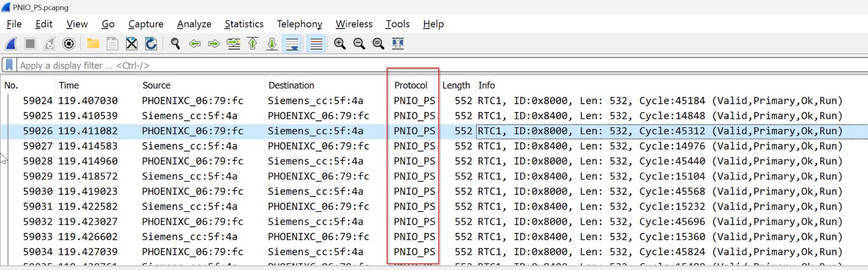Click time 119.426602 in packet 59033
Image resolution: width=868 pixels, height=270 pixels.
click(x=88, y=237)
